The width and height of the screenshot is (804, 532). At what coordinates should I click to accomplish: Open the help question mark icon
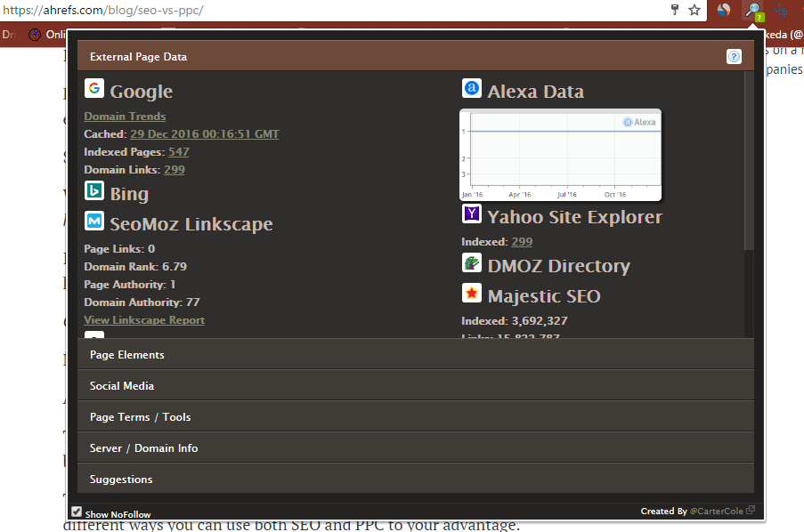point(734,56)
